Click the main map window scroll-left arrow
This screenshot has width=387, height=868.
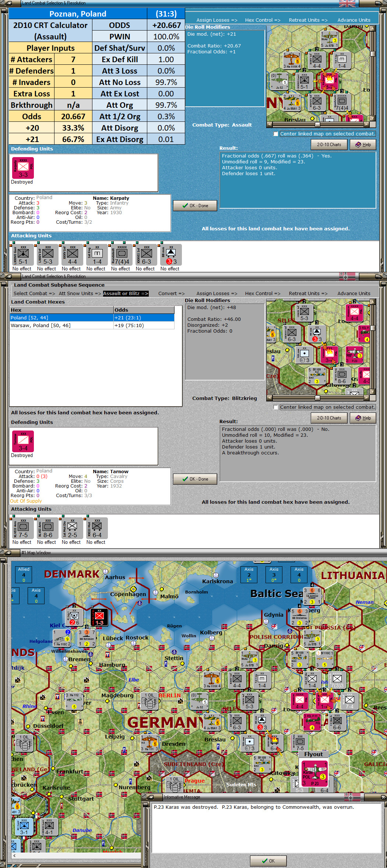(x=14, y=856)
